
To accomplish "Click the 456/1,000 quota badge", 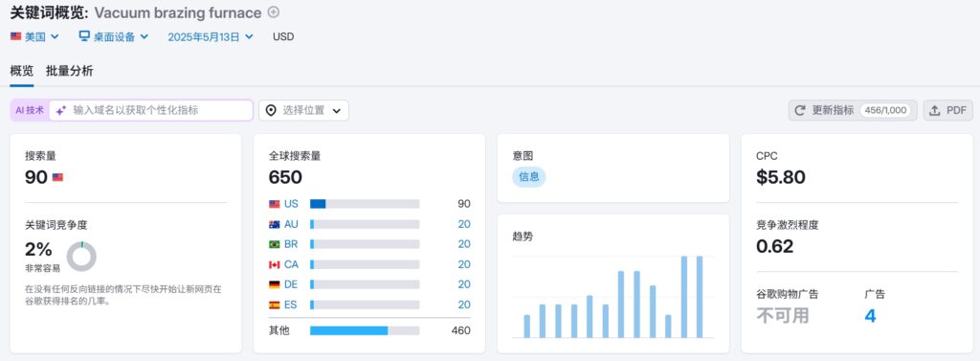I will [885, 111].
